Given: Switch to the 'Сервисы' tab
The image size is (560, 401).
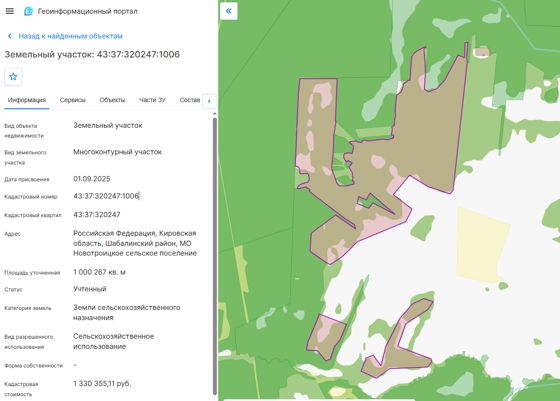Looking at the screenshot, I should [x=72, y=100].
